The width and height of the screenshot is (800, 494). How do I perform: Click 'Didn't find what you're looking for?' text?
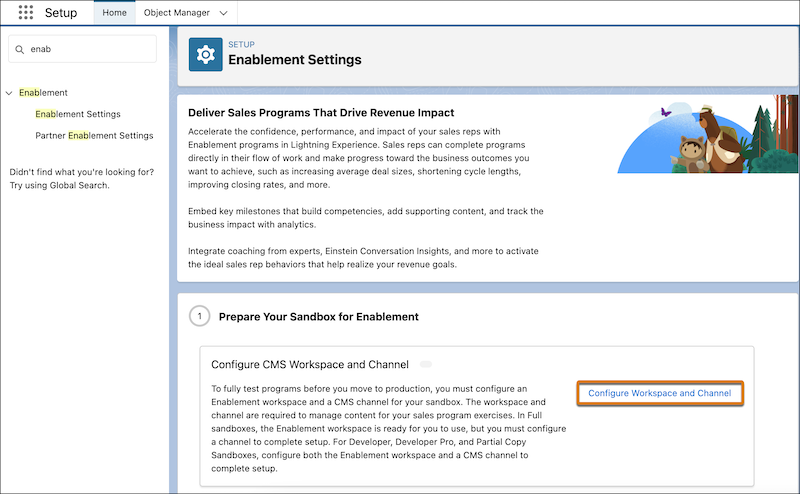point(82,172)
